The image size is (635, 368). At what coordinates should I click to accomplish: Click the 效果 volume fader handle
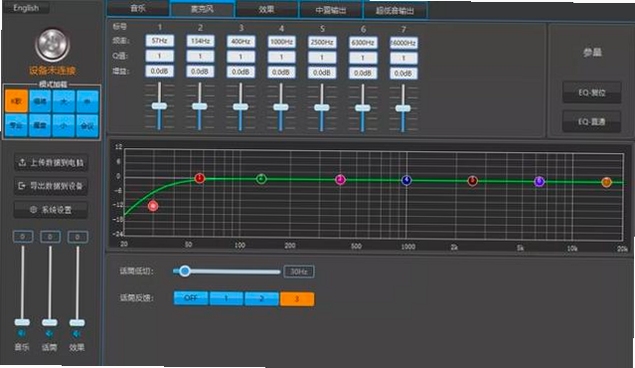[x=77, y=323]
